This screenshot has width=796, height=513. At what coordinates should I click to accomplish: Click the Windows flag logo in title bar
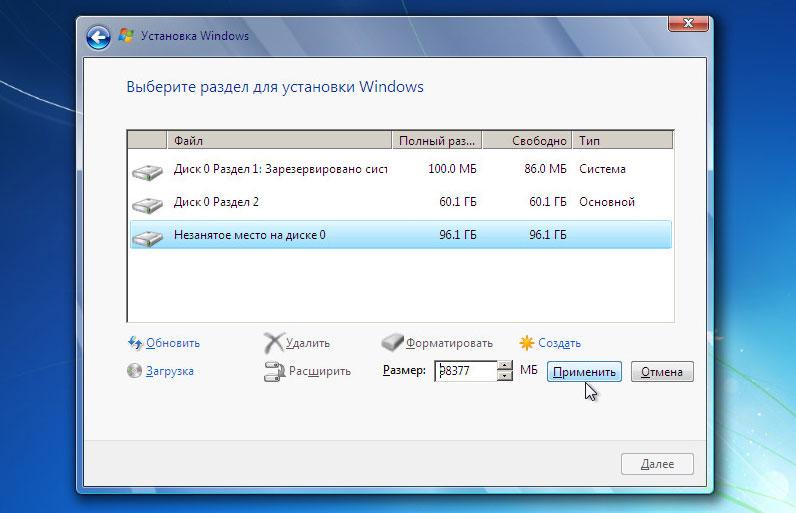(126, 36)
